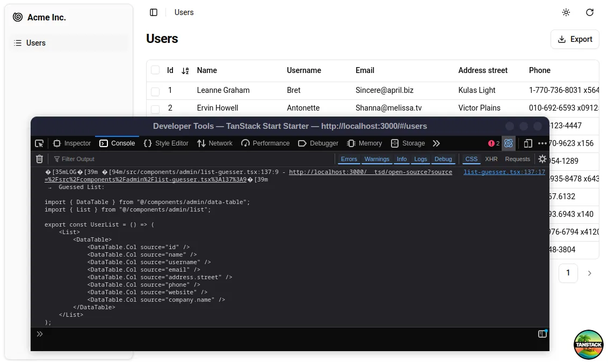Open console settings gear icon
Image resolution: width=608 pixels, height=364 pixels.
[542, 159]
